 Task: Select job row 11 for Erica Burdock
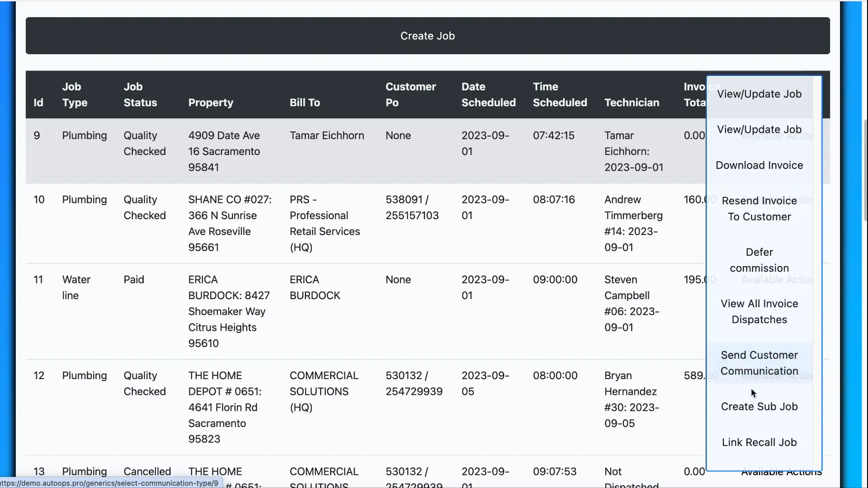tap(229, 311)
